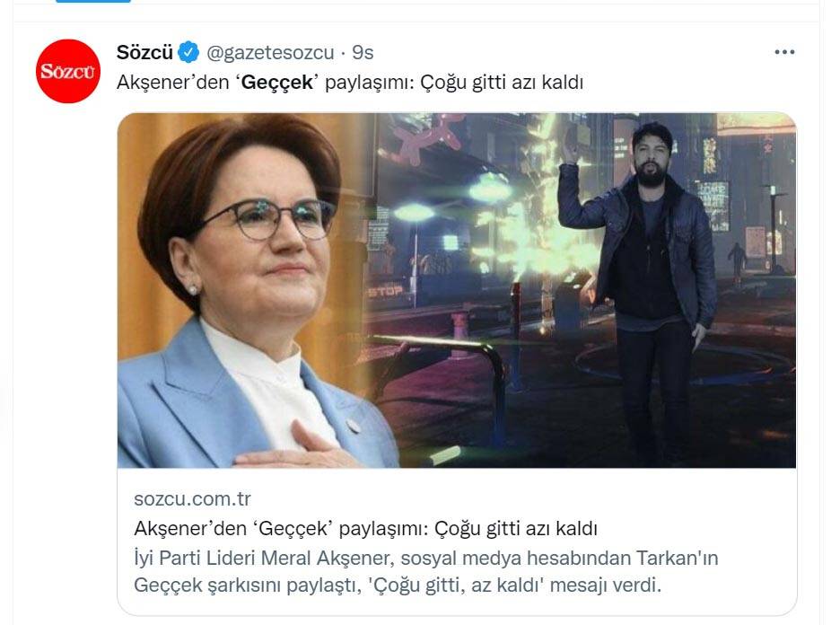Click the last description line starting 'Geççek şarkısını'
Screen dimensions: 840x625
[x=398, y=585]
